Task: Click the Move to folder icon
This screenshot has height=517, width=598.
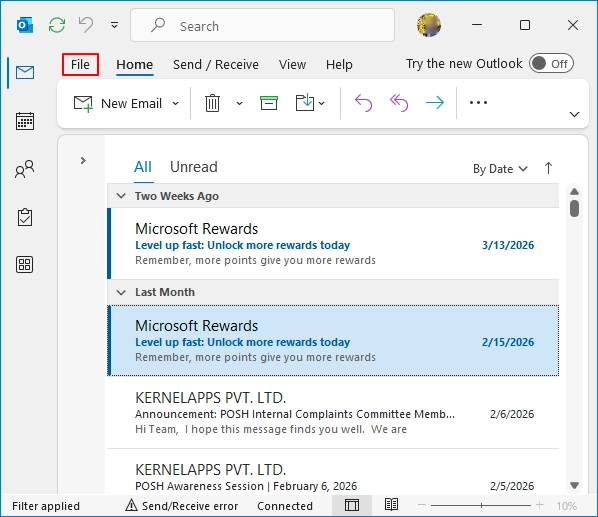Action: point(305,103)
